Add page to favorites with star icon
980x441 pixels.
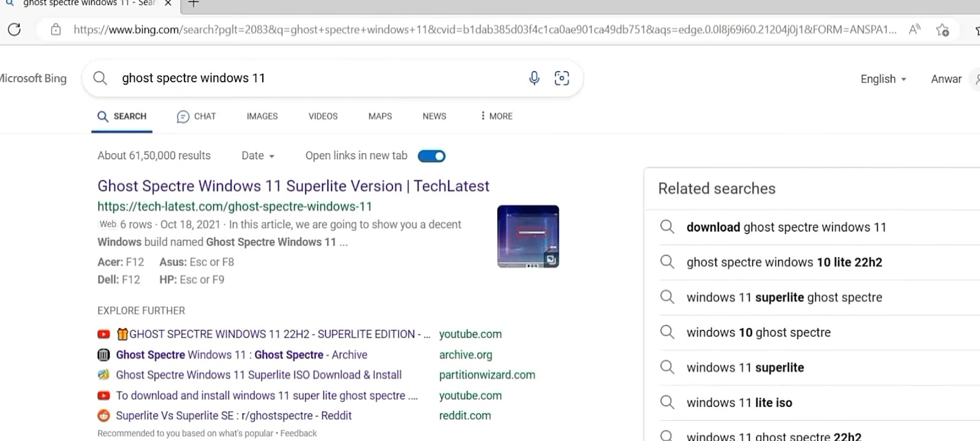point(943,29)
